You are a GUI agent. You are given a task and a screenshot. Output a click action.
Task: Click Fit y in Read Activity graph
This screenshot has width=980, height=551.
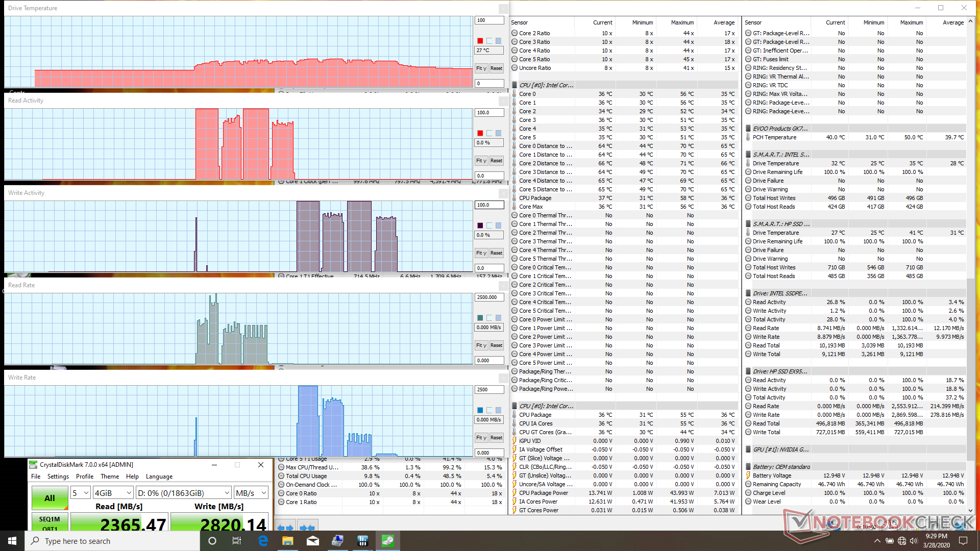click(x=481, y=161)
